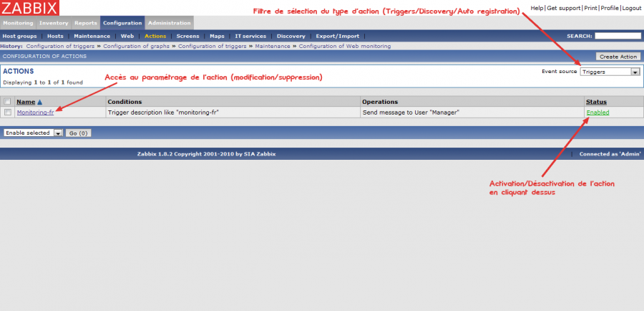Viewport: 644px width, 311px height.
Task: Focus the SEARCH input field
Action: click(618, 37)
